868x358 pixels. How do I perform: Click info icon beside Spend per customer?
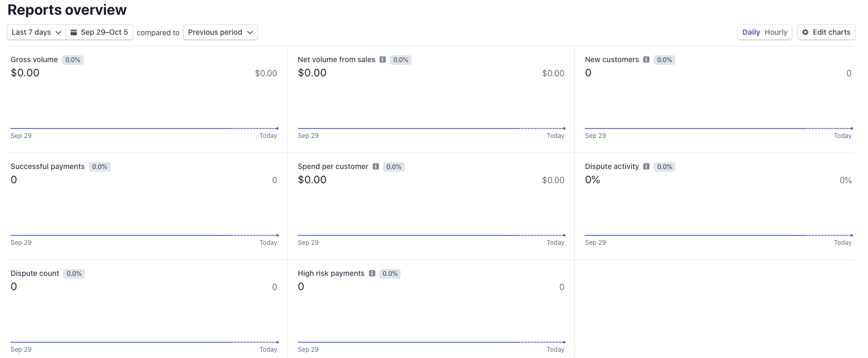376,167
